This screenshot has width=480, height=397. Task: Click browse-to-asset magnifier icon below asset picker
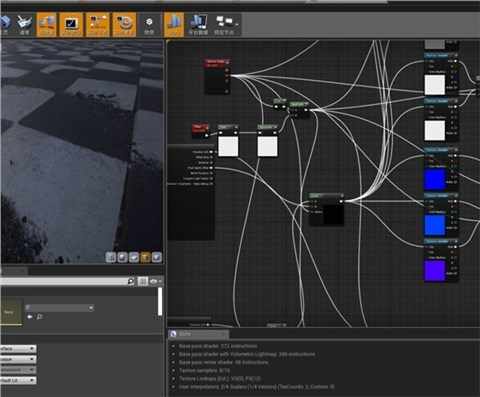39,317
